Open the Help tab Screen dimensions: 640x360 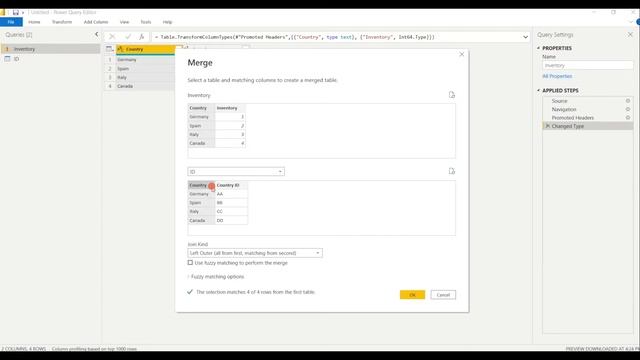point(167,22)
